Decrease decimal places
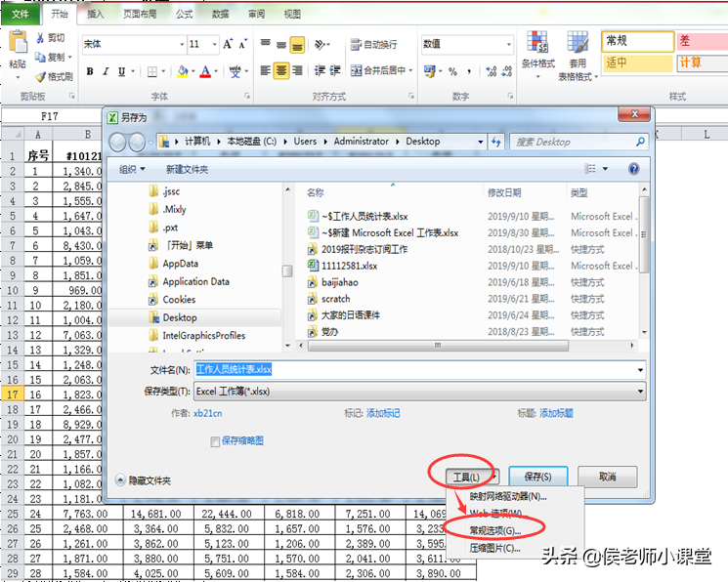The height and width of the screenshot is (582, 728). (506, 71)
